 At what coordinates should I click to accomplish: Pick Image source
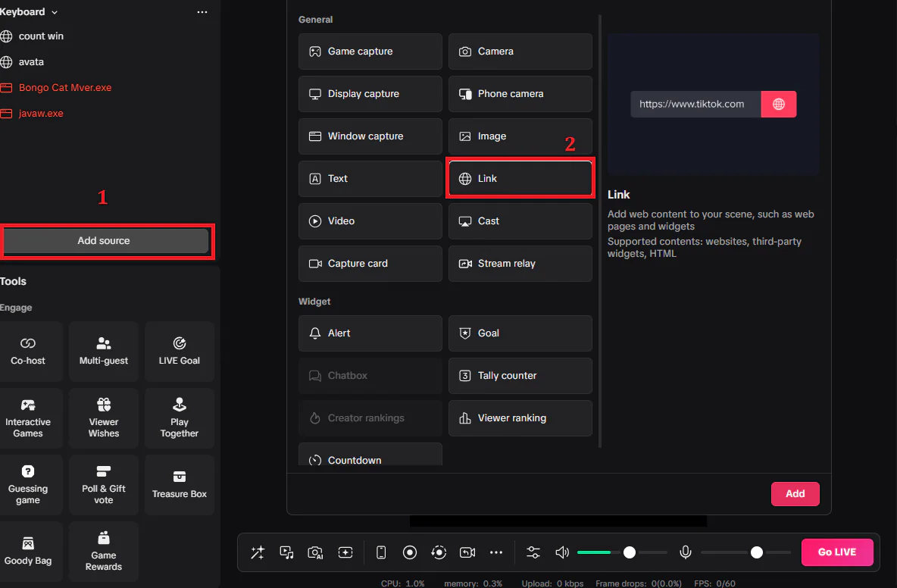coord(520,136)
